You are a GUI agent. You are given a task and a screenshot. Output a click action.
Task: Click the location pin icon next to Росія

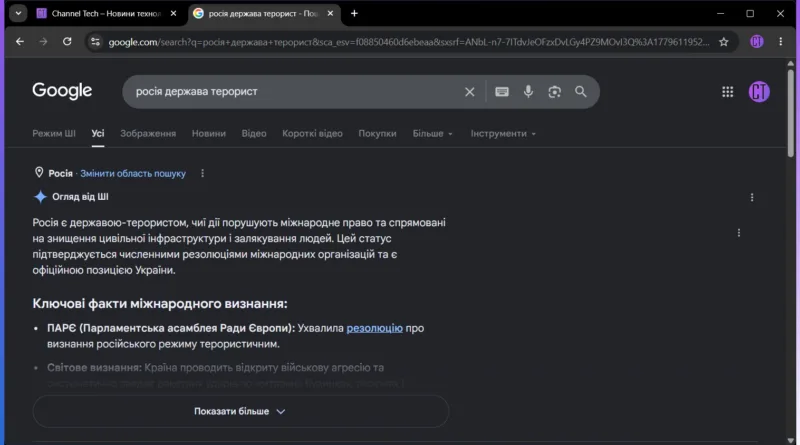pos(39,172)
